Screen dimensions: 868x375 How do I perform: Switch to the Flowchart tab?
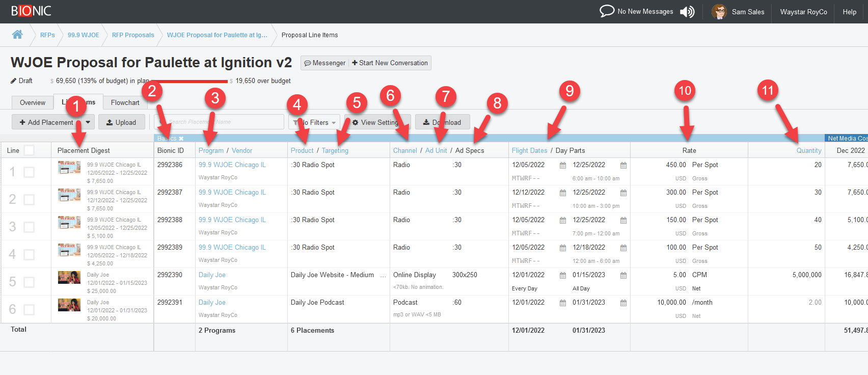click(125, 102)
